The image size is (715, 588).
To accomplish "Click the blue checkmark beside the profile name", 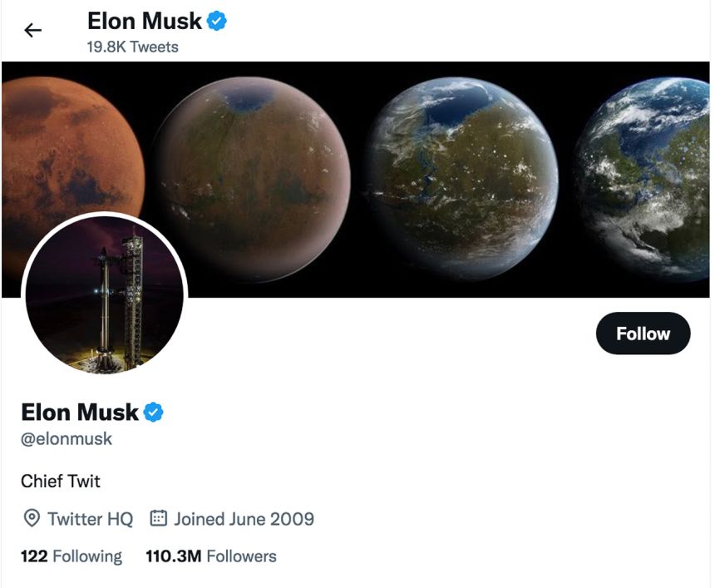I will 154,412.
